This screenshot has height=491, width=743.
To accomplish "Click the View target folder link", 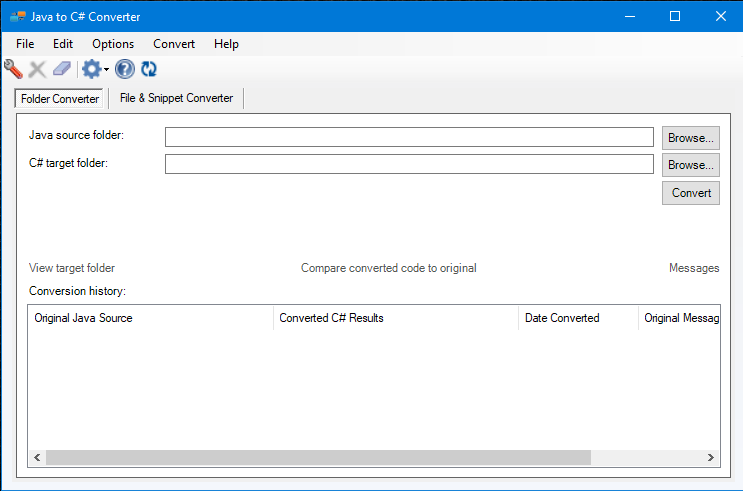I will [72, 268].
